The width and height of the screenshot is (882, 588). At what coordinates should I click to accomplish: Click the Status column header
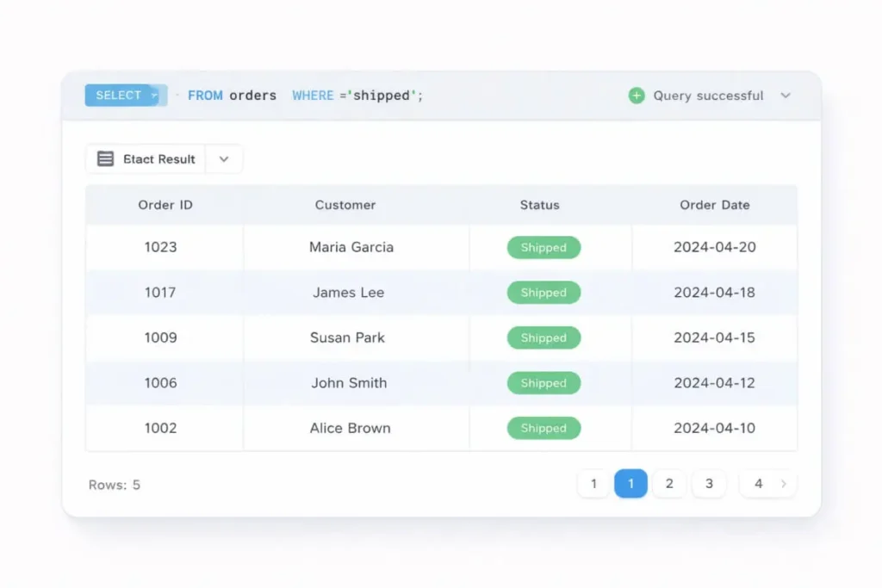pyautogui.click(x=540, y=205)
